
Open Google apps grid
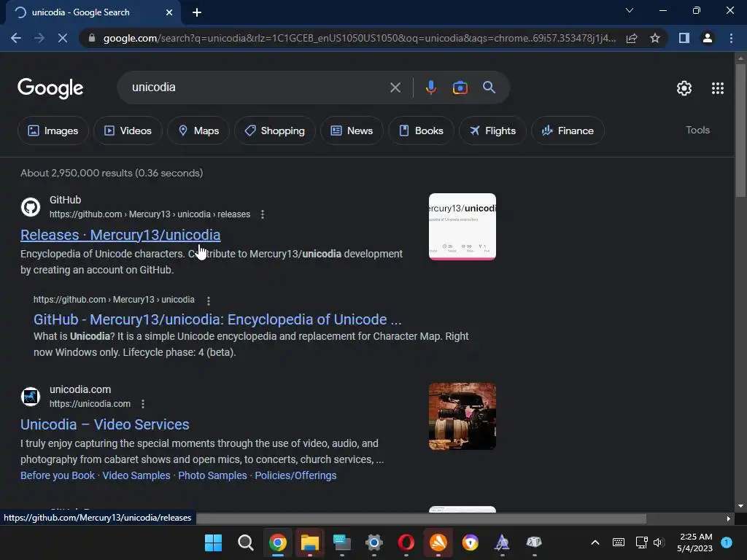718,88
